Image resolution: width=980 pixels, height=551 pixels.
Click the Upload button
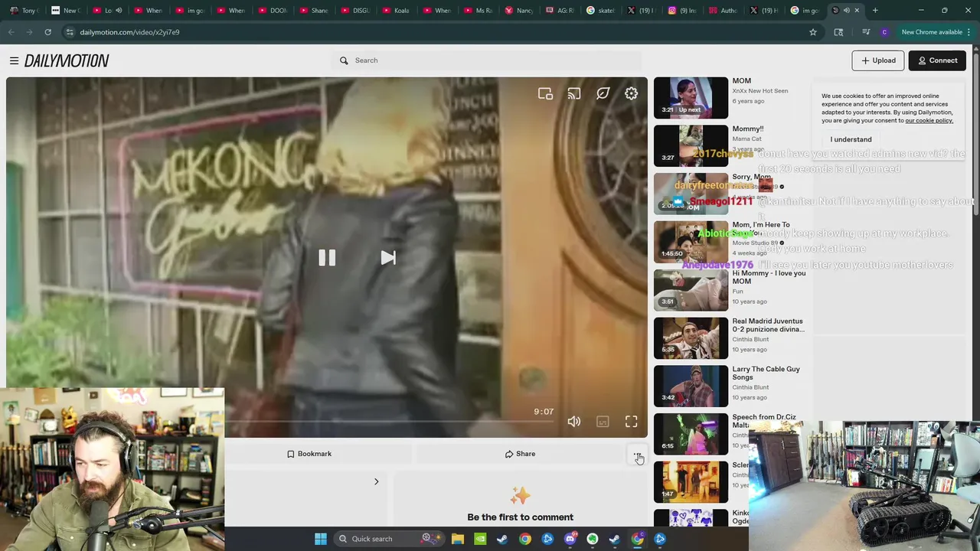click(878, 60)
